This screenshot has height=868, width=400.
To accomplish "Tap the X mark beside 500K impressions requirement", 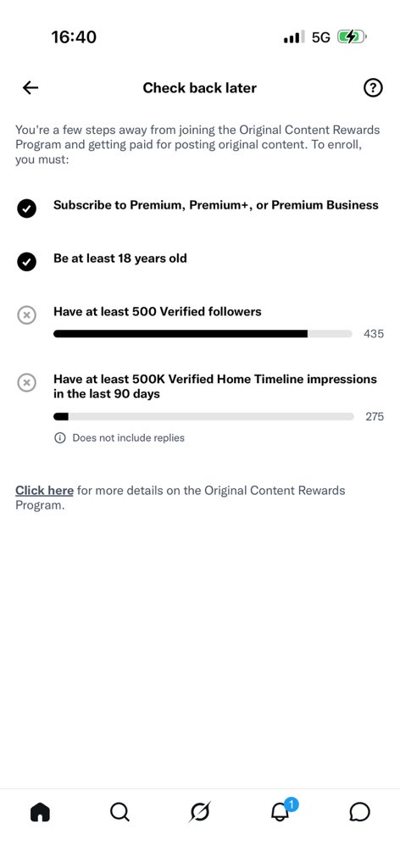I will [26, 382].
